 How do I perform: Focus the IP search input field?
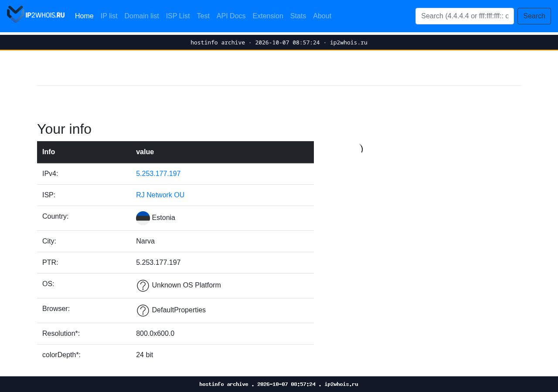pos(465,16)
